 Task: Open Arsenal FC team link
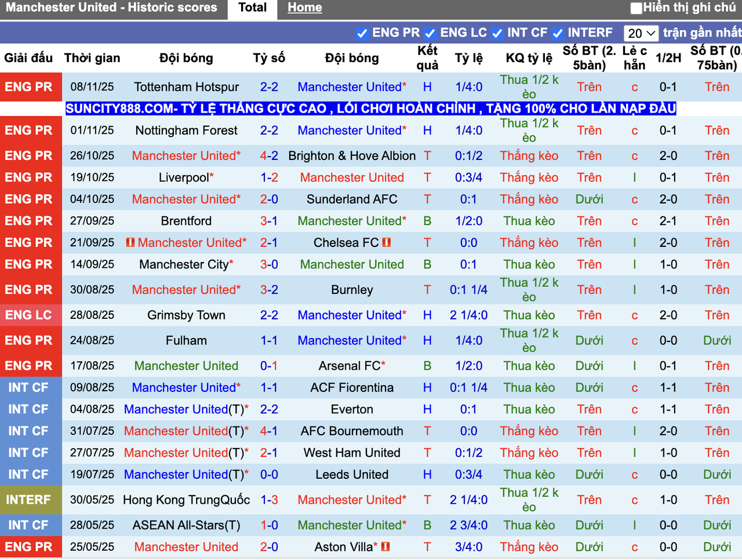coord(350,366)
